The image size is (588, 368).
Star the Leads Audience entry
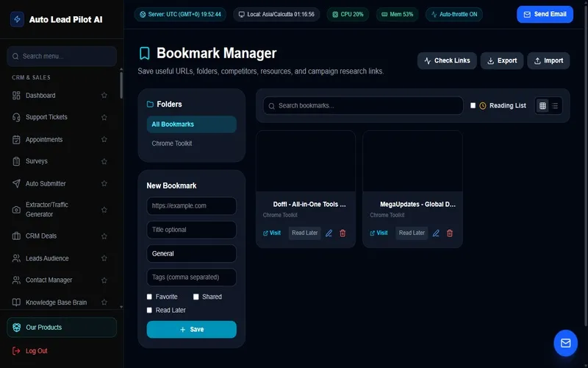(x=104, y=258)
